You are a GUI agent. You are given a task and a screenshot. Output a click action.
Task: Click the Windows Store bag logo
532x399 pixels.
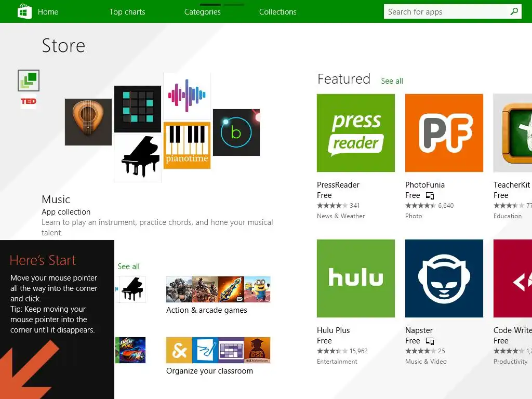tap(24, 11)
